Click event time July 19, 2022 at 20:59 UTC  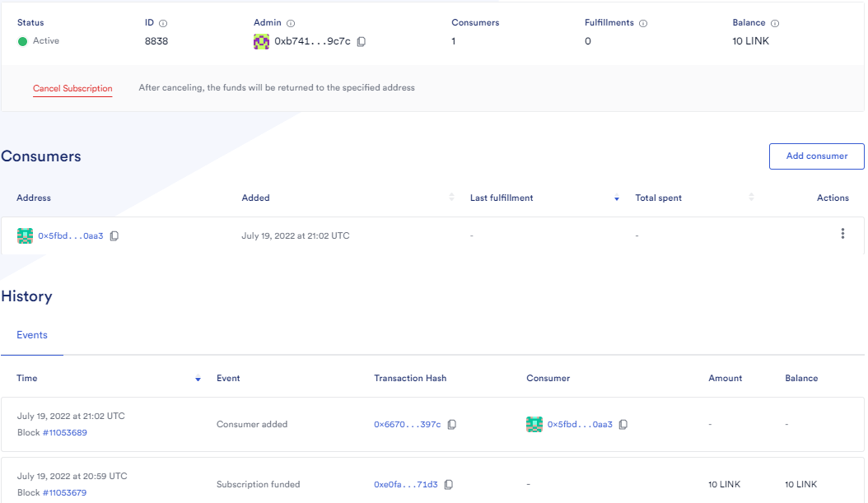[x=72, y=477]
